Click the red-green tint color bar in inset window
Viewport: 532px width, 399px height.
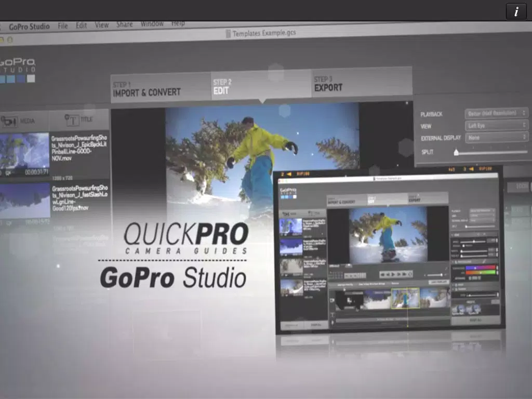tap(480, 272)
